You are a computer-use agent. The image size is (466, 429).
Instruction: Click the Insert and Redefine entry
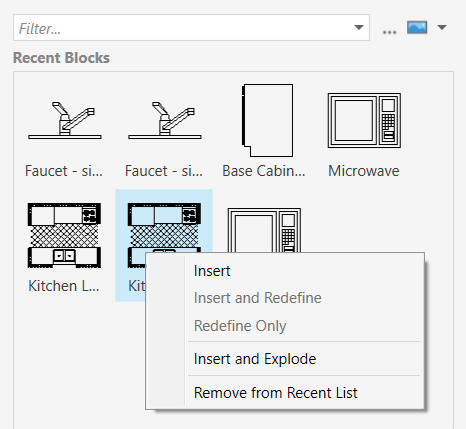coord(258,298)
